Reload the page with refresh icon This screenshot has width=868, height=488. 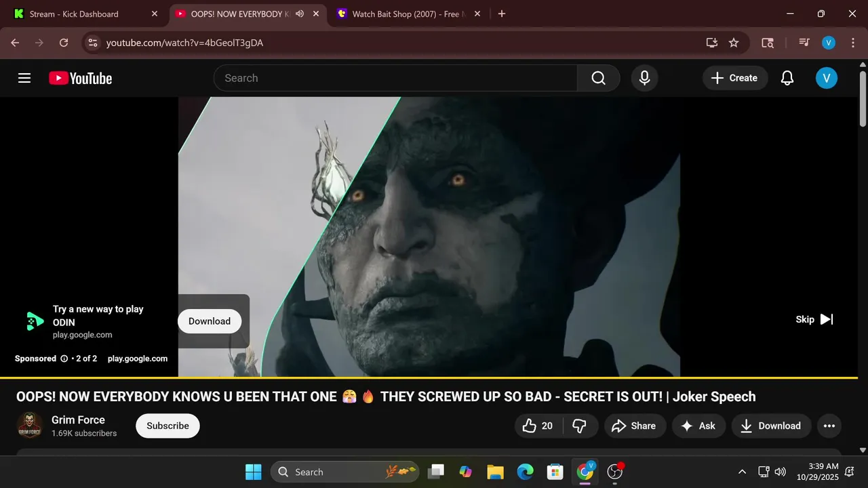pyautogui.click(x=64, y=43)
